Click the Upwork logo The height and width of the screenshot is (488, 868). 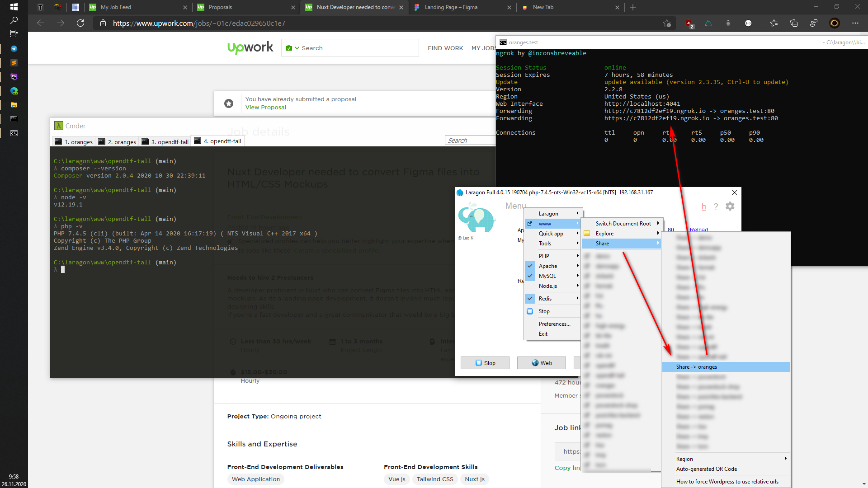click(x=250, y=47)
